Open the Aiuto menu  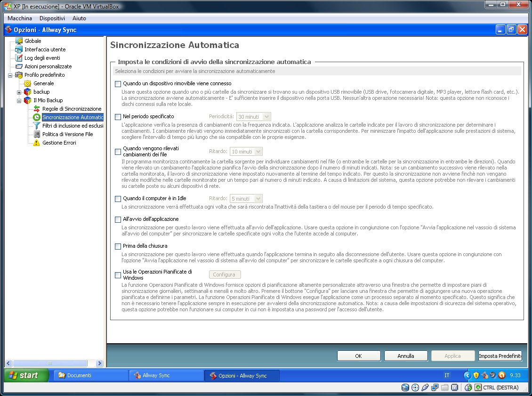pos(79,18)
